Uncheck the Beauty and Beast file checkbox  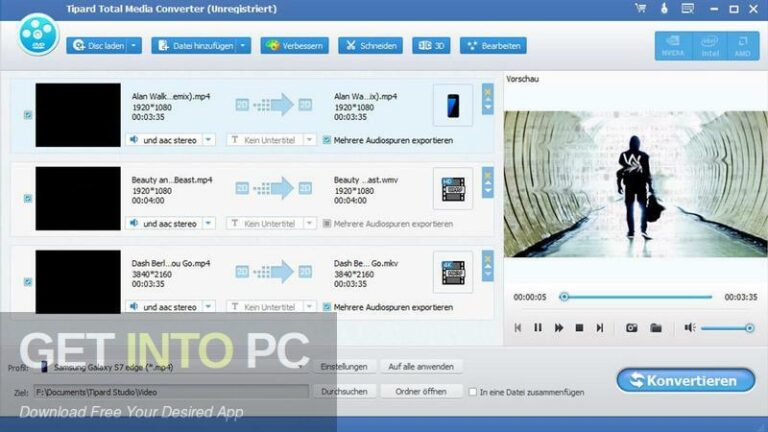(x=28, y=198)
